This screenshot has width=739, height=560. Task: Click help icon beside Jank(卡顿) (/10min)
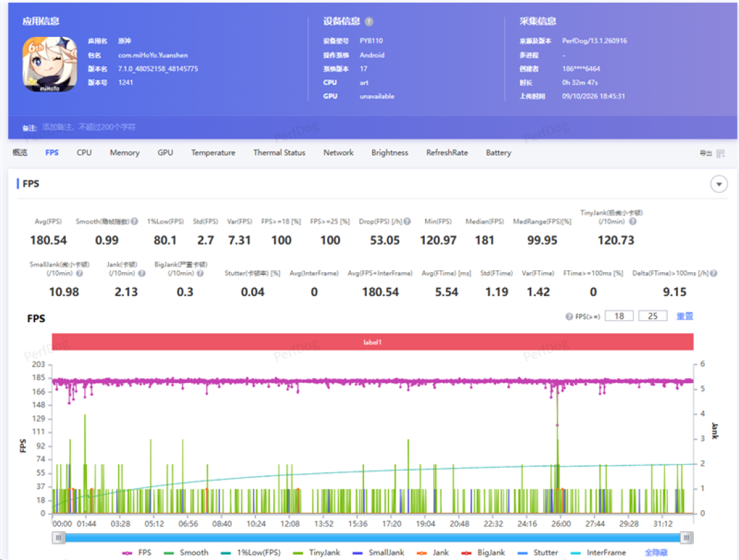142,274
